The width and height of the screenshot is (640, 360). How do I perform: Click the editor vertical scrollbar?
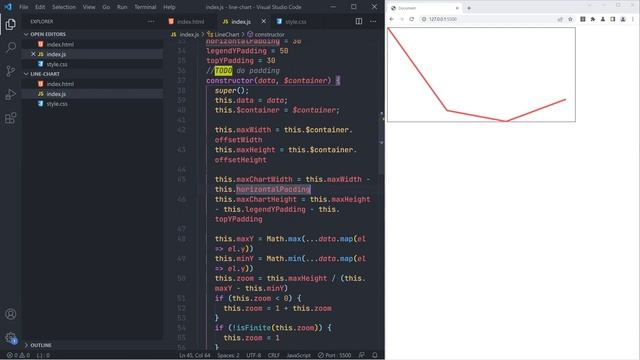point(381,143)
